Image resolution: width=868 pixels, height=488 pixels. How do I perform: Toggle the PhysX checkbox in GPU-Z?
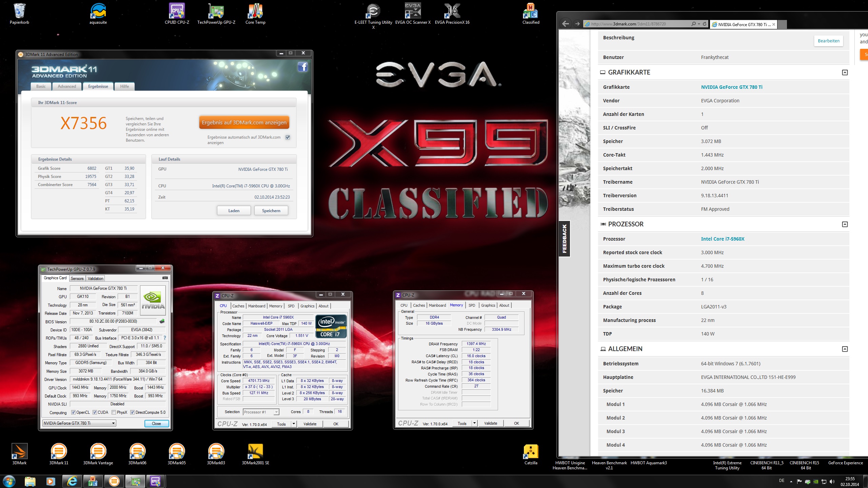[x=114, y=412]
